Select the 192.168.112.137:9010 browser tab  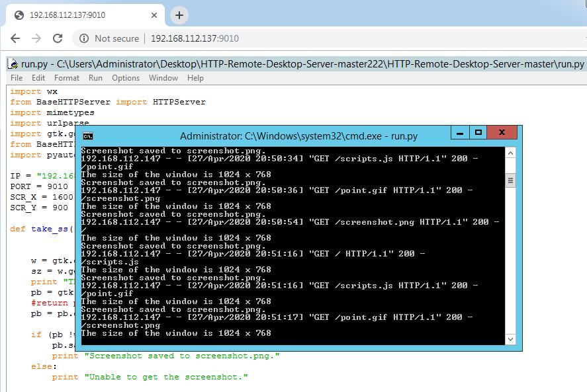[85, 15]
